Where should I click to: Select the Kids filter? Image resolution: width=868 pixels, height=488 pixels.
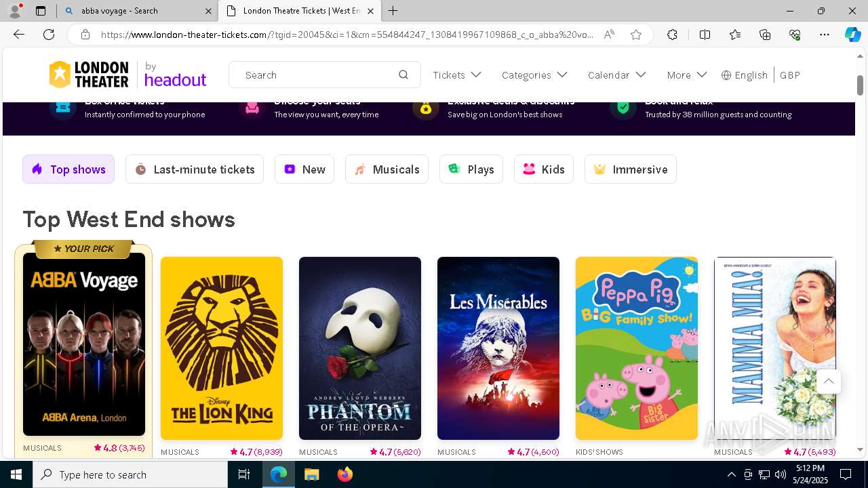tap(544, 169)
